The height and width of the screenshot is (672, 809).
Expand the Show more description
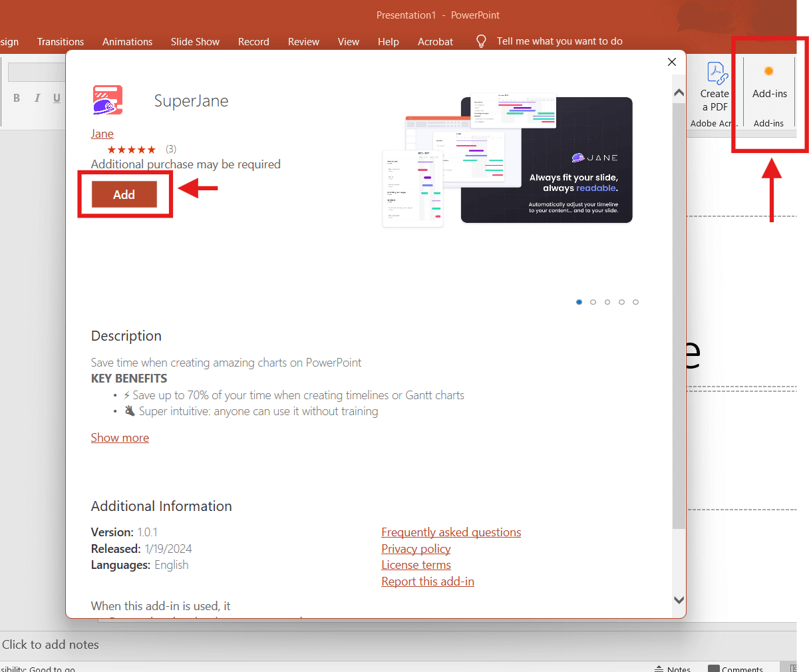pyautogui.click(x=120, y=438)
